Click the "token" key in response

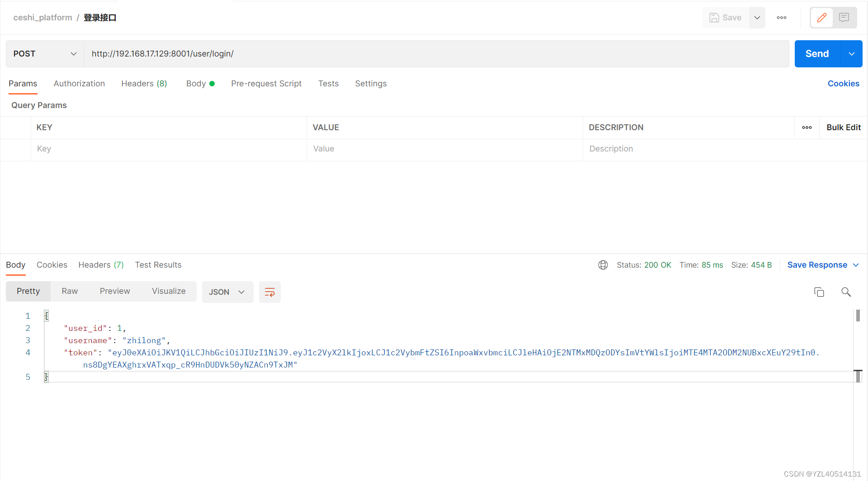(x=80, y=353)
